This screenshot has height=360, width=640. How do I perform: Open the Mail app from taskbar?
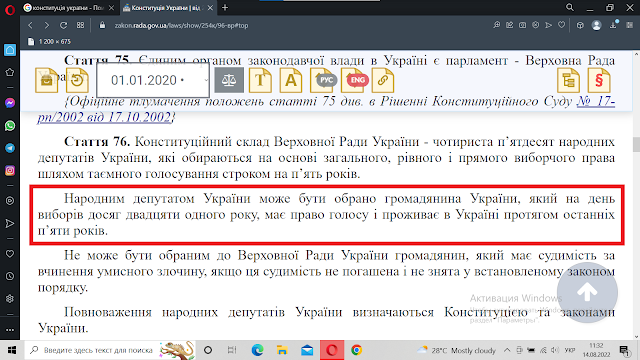click(307, 350)
